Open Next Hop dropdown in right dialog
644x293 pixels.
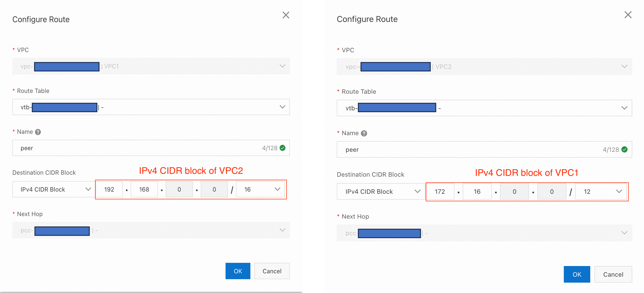[484, 233]
